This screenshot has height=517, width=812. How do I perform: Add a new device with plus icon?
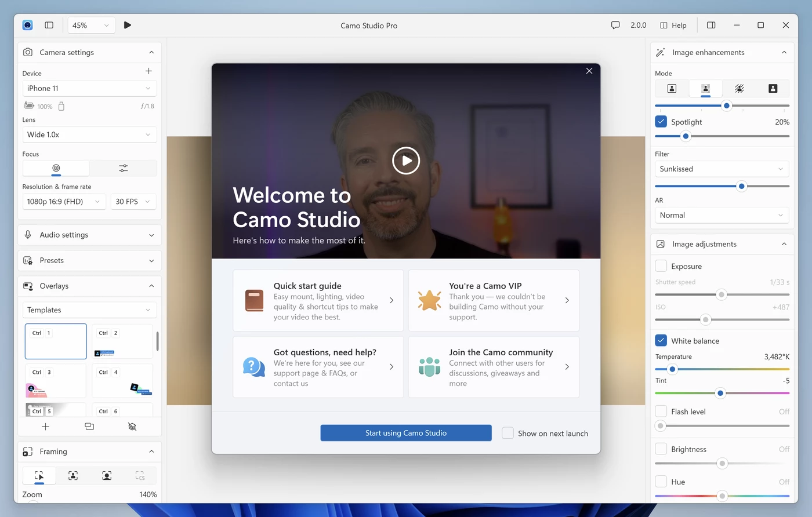148,71
